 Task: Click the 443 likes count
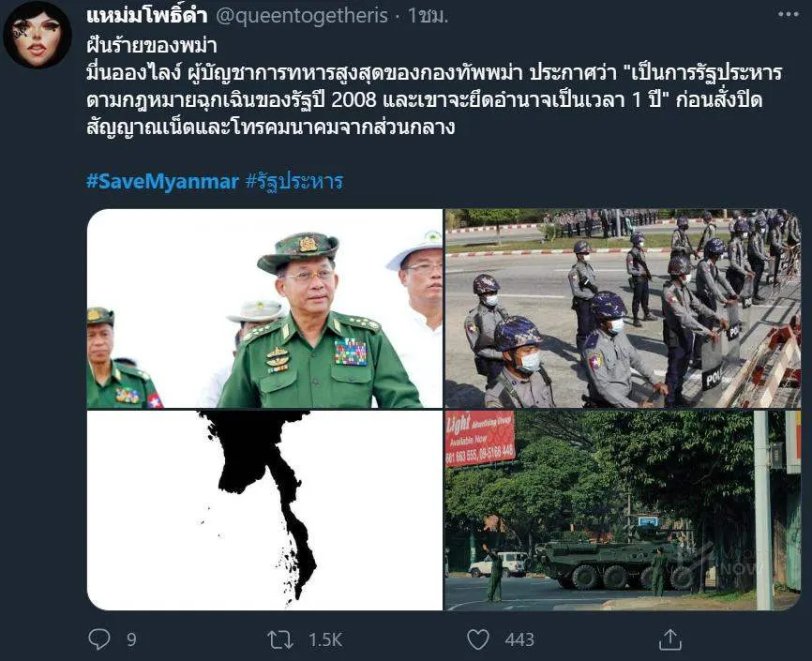click(x=519, y=639)
